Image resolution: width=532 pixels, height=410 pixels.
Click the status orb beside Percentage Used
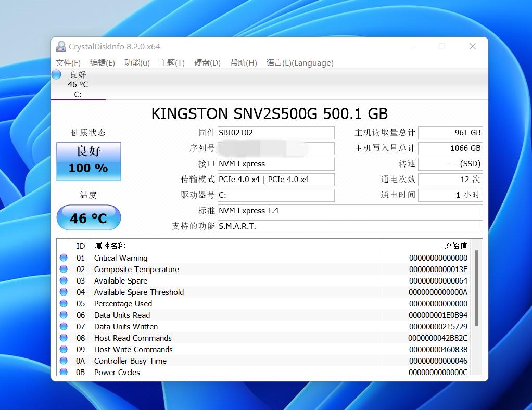[x=64, y=303]
